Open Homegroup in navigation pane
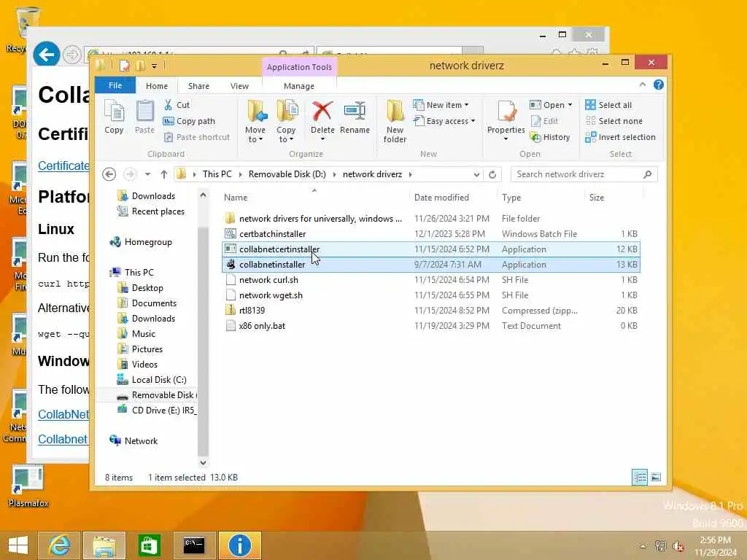Image resolution: width=747 pixels, height=560 pixels. tap(141, 242)
